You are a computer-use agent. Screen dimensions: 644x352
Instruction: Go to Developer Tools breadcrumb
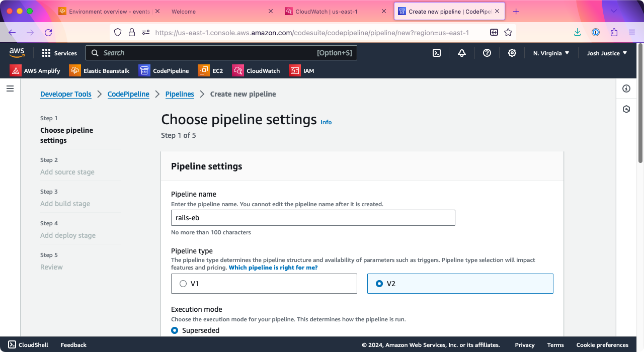66,94
